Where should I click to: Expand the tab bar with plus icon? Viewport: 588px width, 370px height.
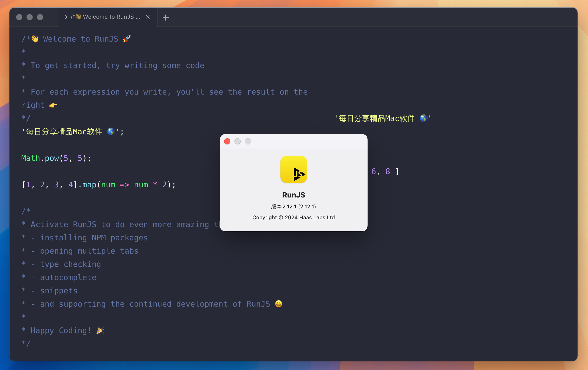coord(166,17)
